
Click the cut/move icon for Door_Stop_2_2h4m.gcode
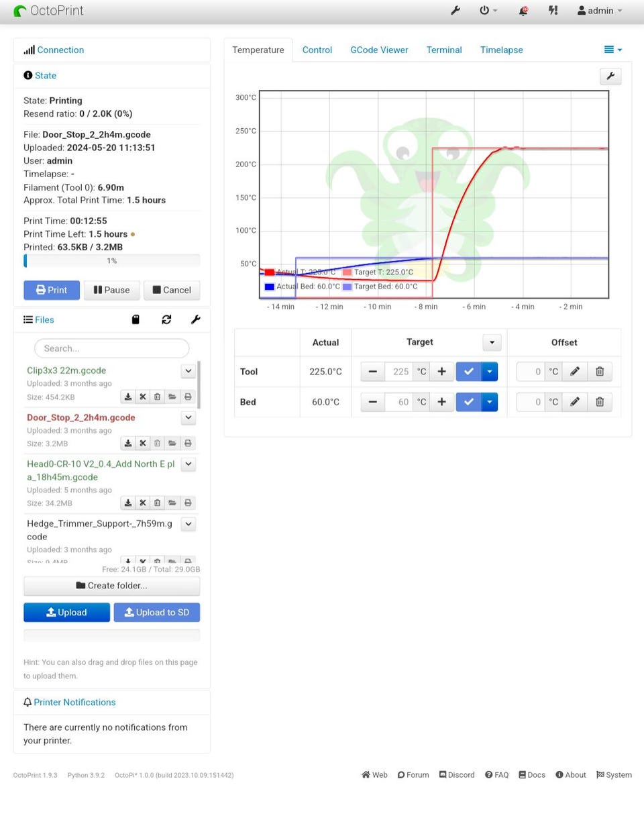point(143,443)
